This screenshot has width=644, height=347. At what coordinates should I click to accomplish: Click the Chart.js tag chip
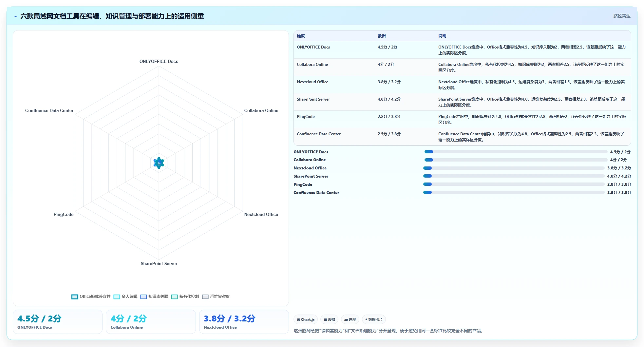coord(306,319)
